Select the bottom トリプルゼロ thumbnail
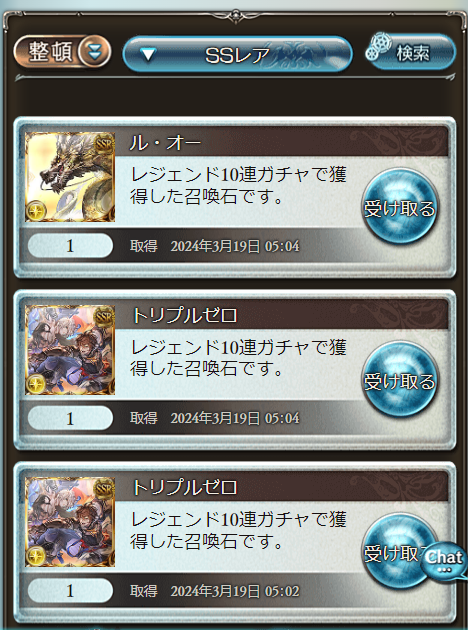This screenshot has height=630, width=468. (70, 522)
